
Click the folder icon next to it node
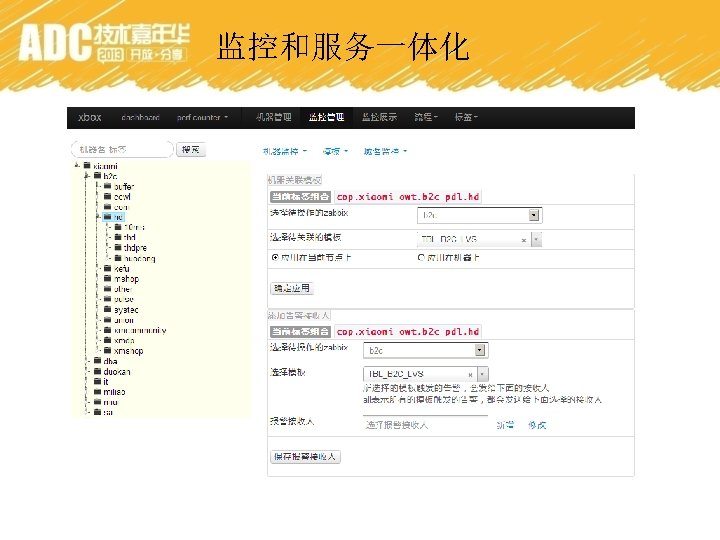(x=97, y=381)
